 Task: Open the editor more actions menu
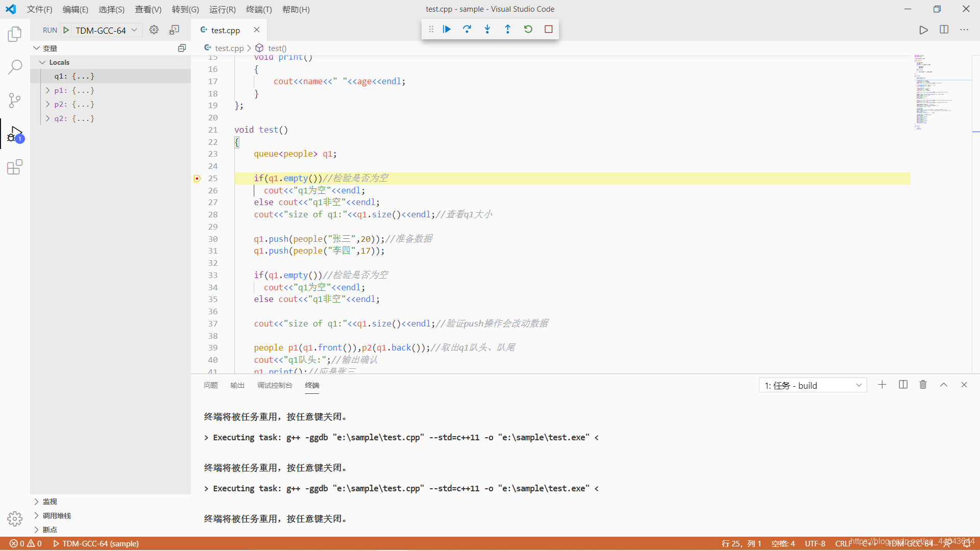964,30
